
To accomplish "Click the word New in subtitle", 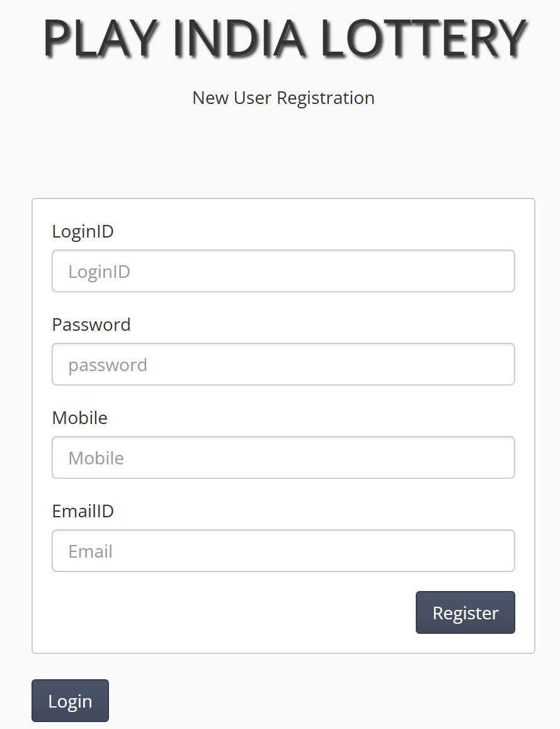I will 210,98.
